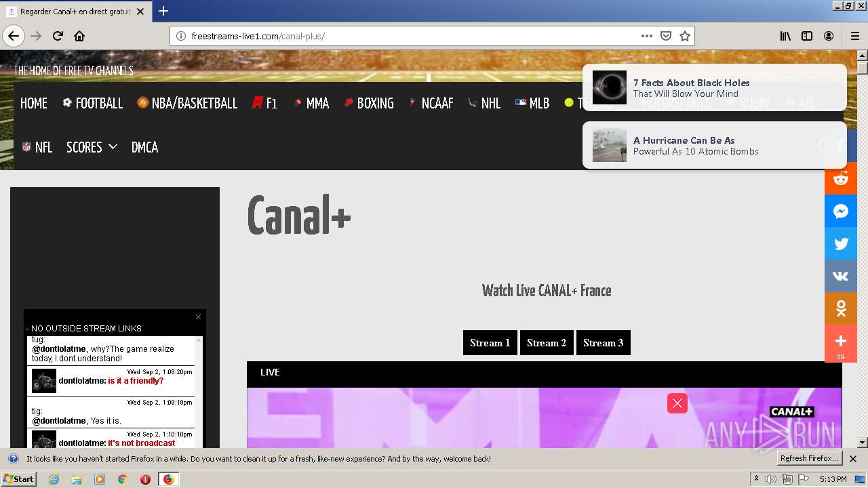Open the page actions three-dot menu
Viewport: 868px width, 488px height.
pos(646,36)
